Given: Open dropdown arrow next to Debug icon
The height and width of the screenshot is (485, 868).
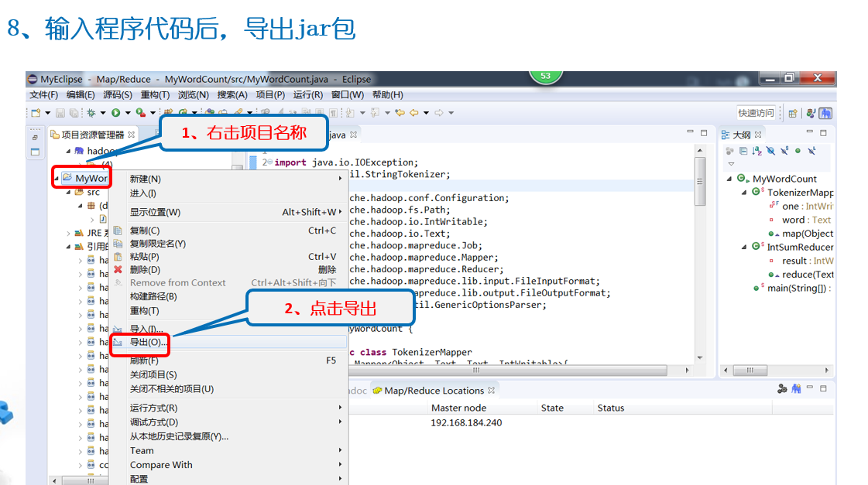Looking at the screenshot, I should (103, 113).
